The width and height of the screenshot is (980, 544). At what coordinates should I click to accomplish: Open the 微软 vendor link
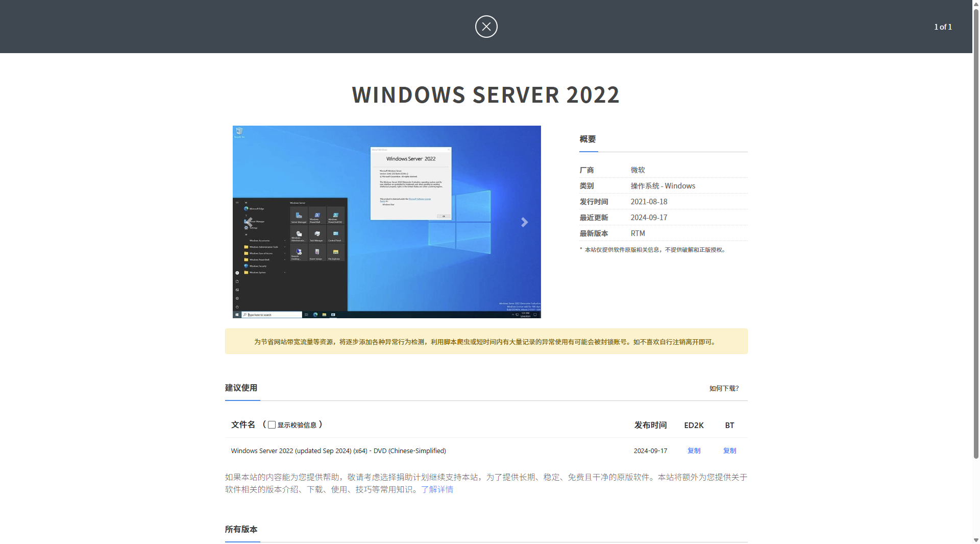pyautogui.click(x=637, y=170)
